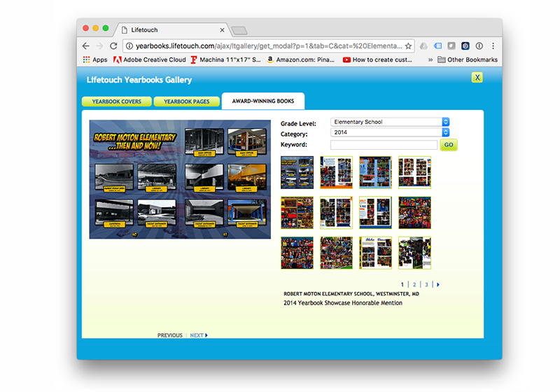Screen dimensions: 560x392
Task: Select third thumbnail in the middle row
Action: coord(375,212)
